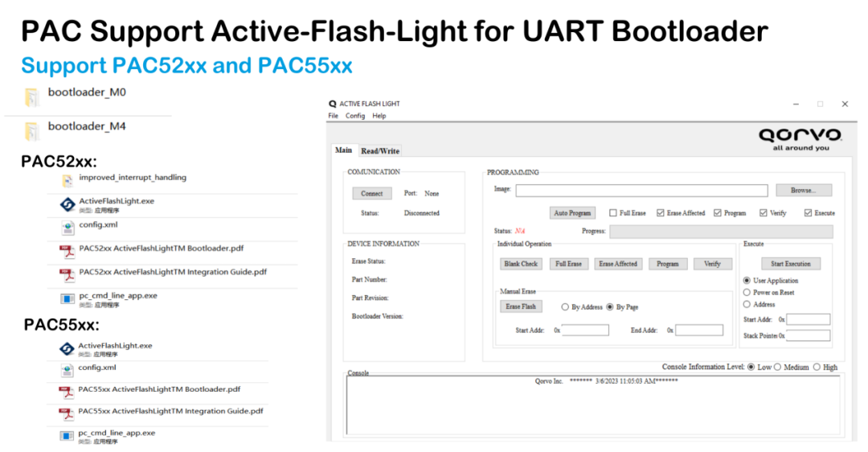
Task: Enable the Full Erase checkbox
Action: (x=612, y=212)
